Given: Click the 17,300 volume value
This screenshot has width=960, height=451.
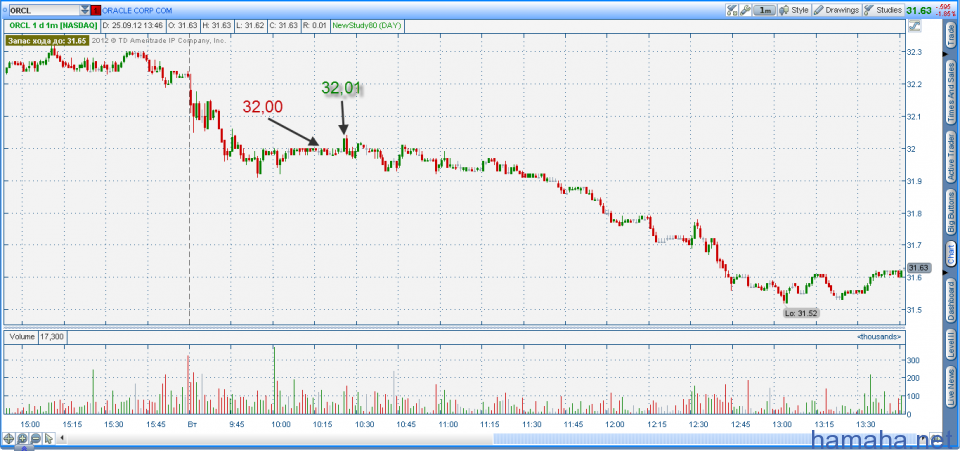Looking at the screenshot, I should click(x=53, y=337).
